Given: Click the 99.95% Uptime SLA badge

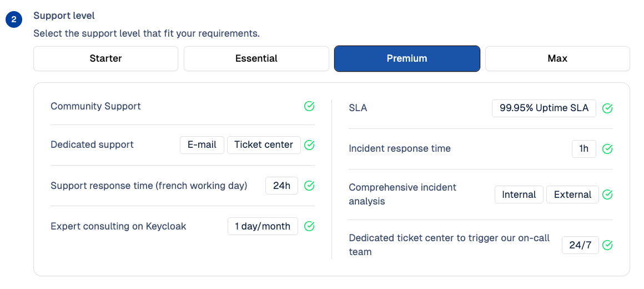Looking at the screenshot, I should coord(544,108).
